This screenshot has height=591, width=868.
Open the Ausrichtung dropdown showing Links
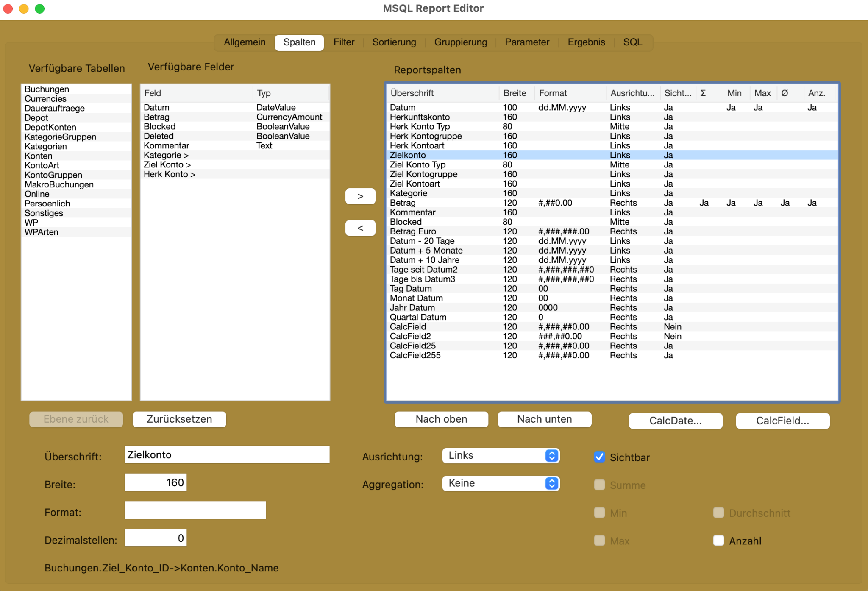click(501, 455)
